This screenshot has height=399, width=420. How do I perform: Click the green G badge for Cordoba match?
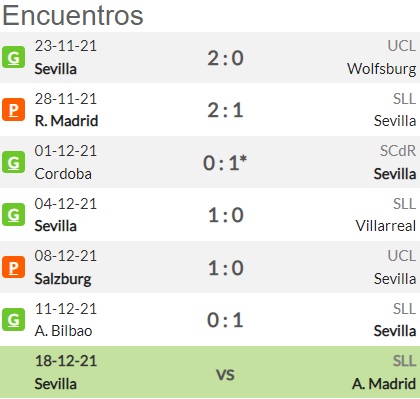pos(13,162)
